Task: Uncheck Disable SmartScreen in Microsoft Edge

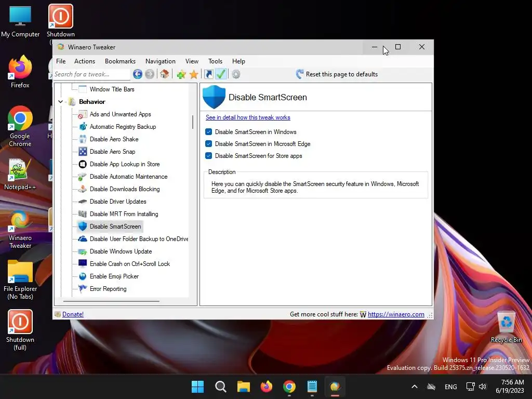Action: 209,144
